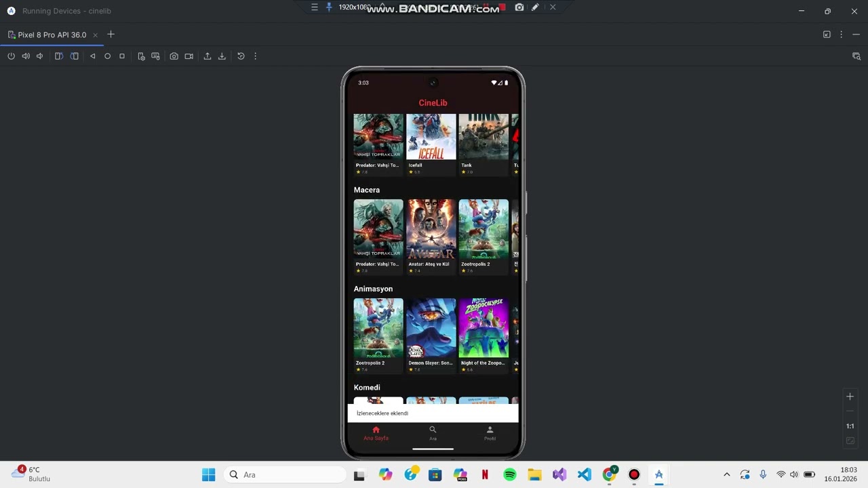Raise emulator volume with the volume up icon

(x=26, y=56)
